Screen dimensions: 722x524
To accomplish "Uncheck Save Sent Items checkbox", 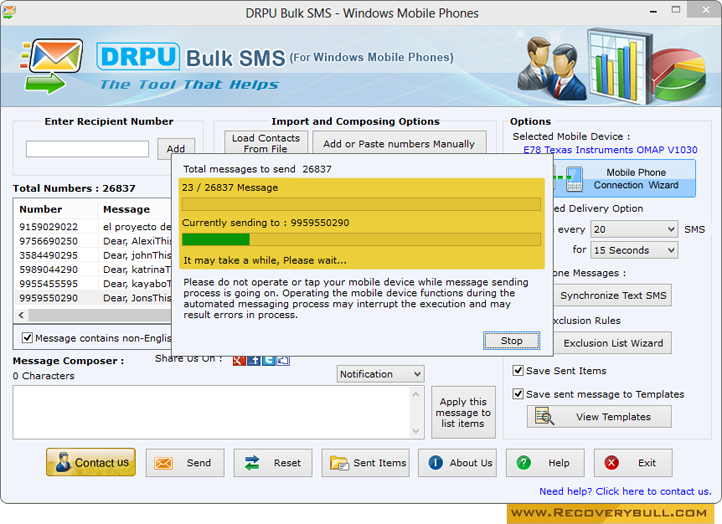I will click(518, 370).
